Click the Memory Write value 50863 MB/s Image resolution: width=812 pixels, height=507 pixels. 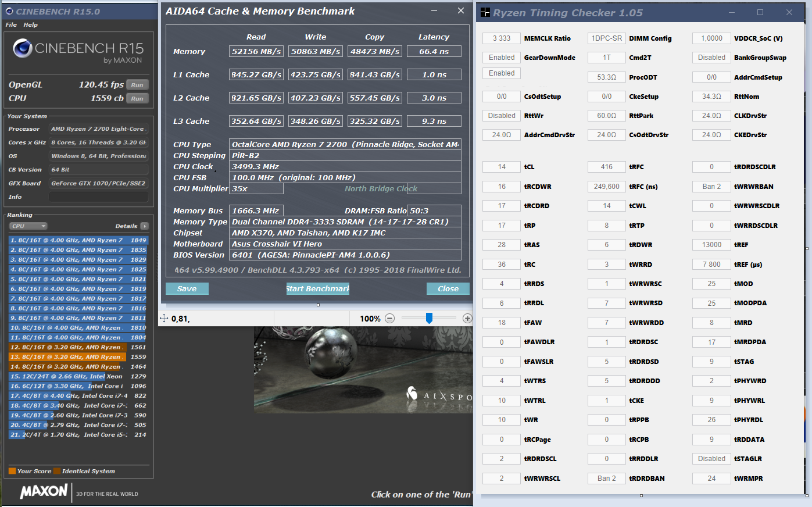tap(316, 52)
